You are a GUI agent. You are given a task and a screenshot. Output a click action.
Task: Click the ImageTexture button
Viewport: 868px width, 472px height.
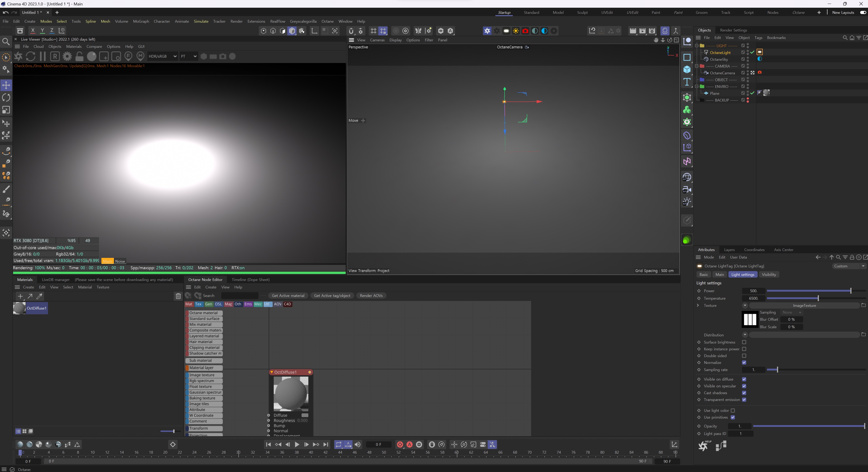click(x=804, y=305)
